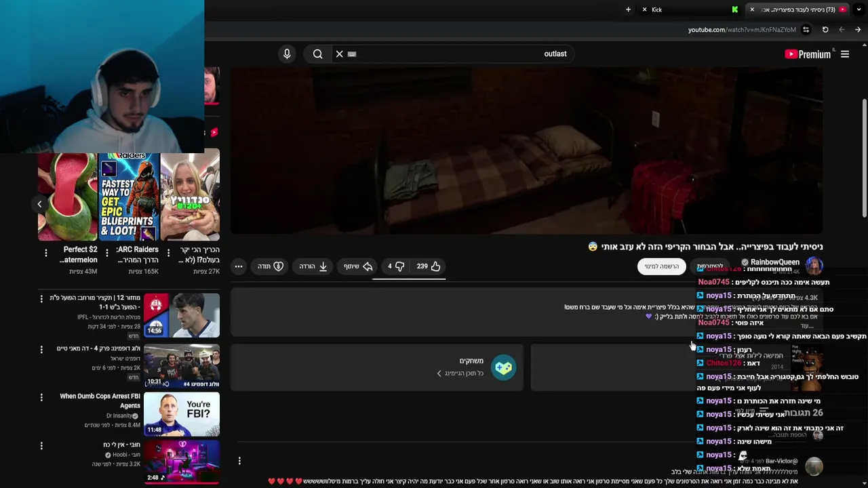Open the 14:56 football highlights video thumbnail
Image resolution: width=868 pixels, height=488 pixels.
[x=182, y=315]
